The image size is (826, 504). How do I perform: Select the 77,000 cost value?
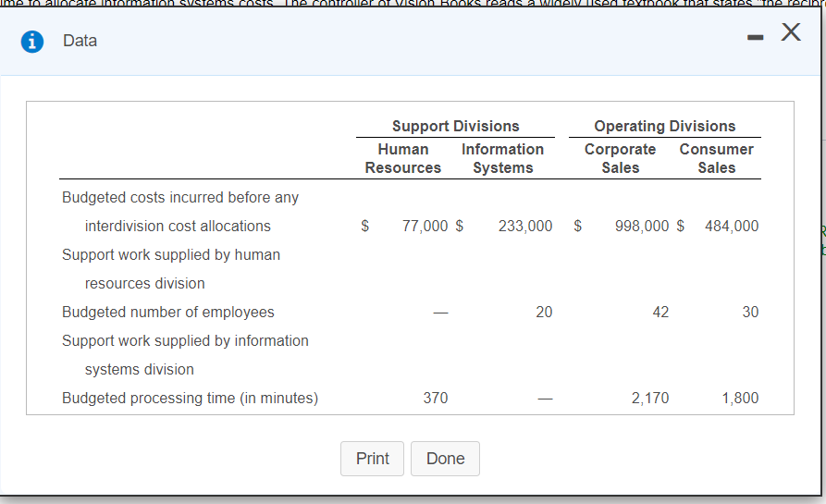425,226
